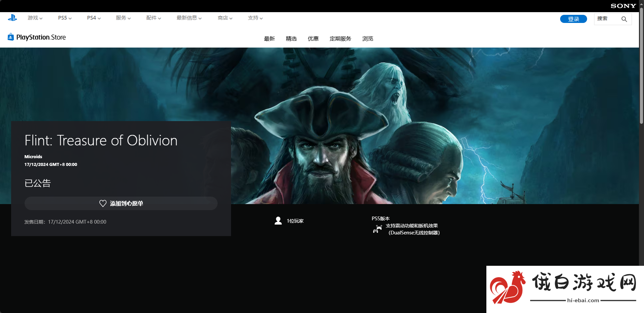Click the 发售日期 release date line
This screenshot has height=313, width=644.
point(65,222)
